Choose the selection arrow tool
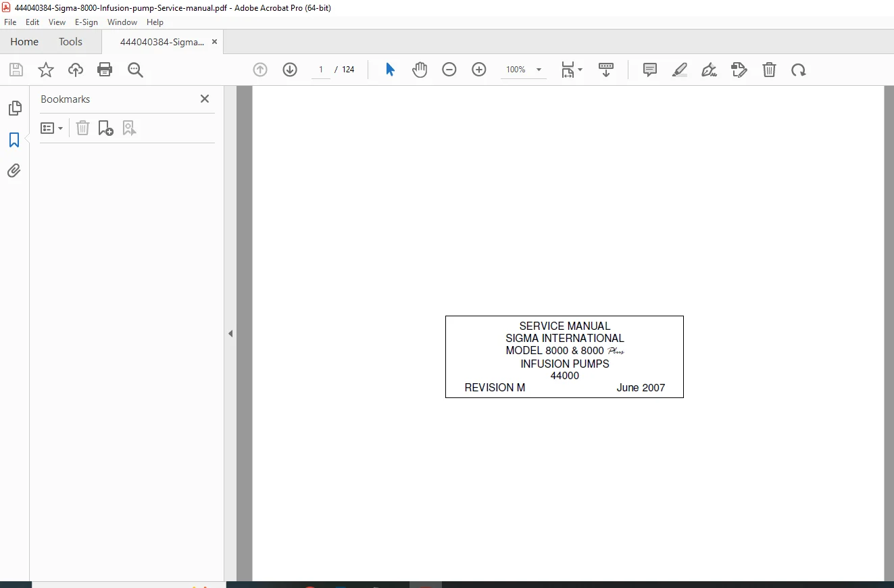 [x=390, y=70]
